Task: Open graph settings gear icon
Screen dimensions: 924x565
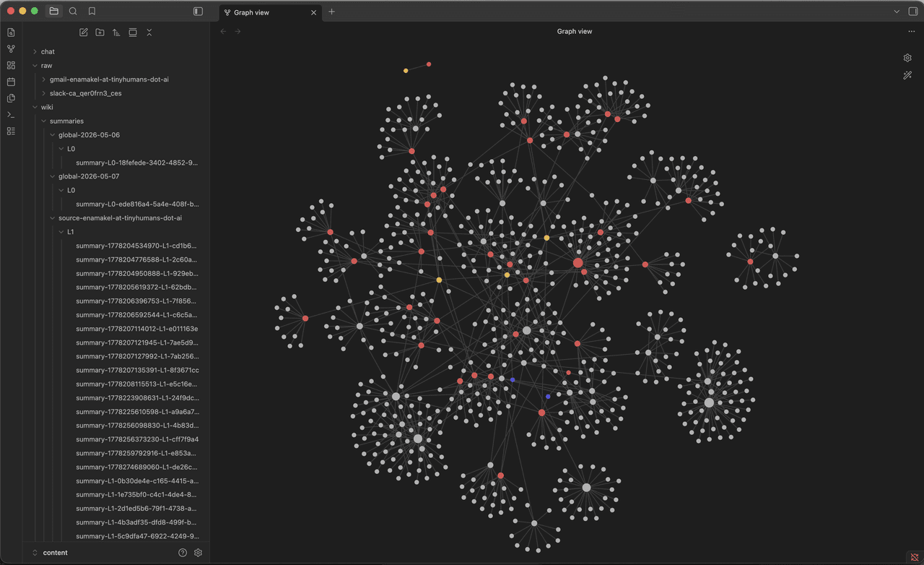Action: pos(907,58)
